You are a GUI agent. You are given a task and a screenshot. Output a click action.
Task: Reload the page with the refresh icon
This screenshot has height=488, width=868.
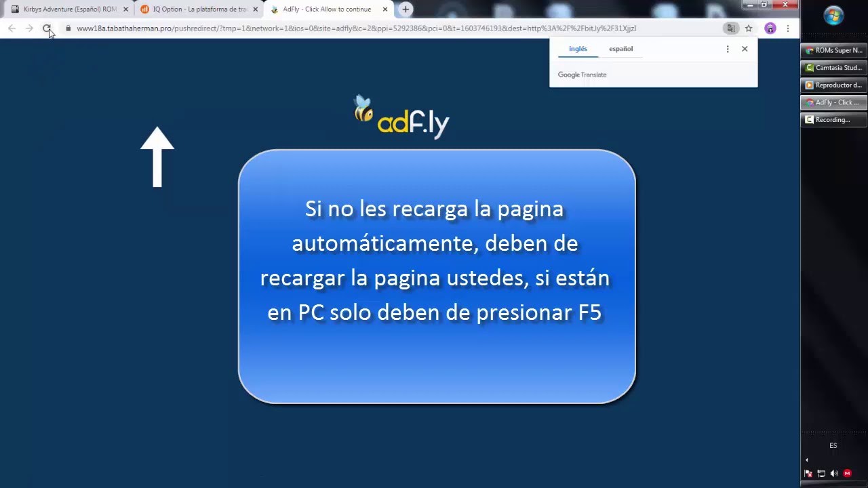click(46, 28)
